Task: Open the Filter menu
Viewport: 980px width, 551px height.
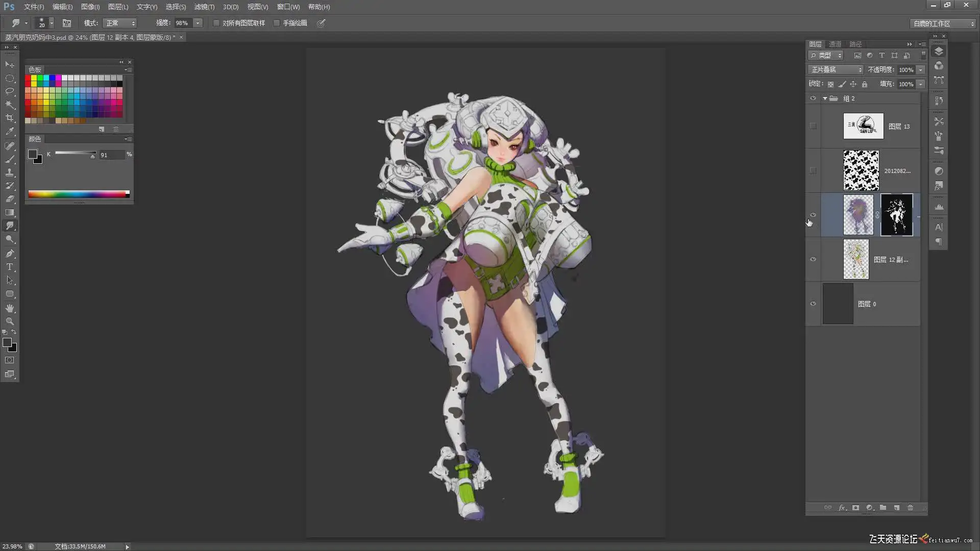Action: click(204, 7)
